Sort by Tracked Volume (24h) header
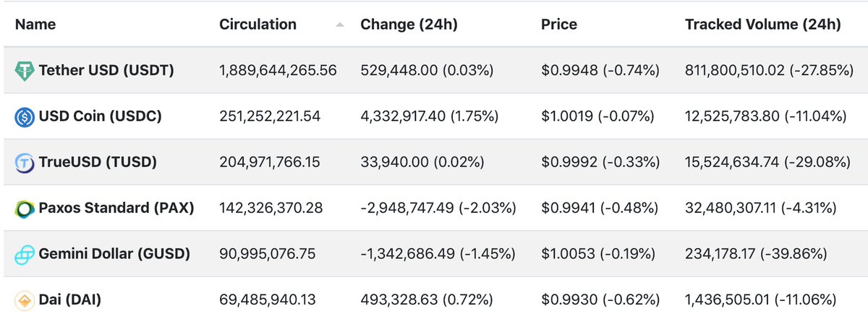The width and height of the screenshot is (868, 322). tap(763, 24)
